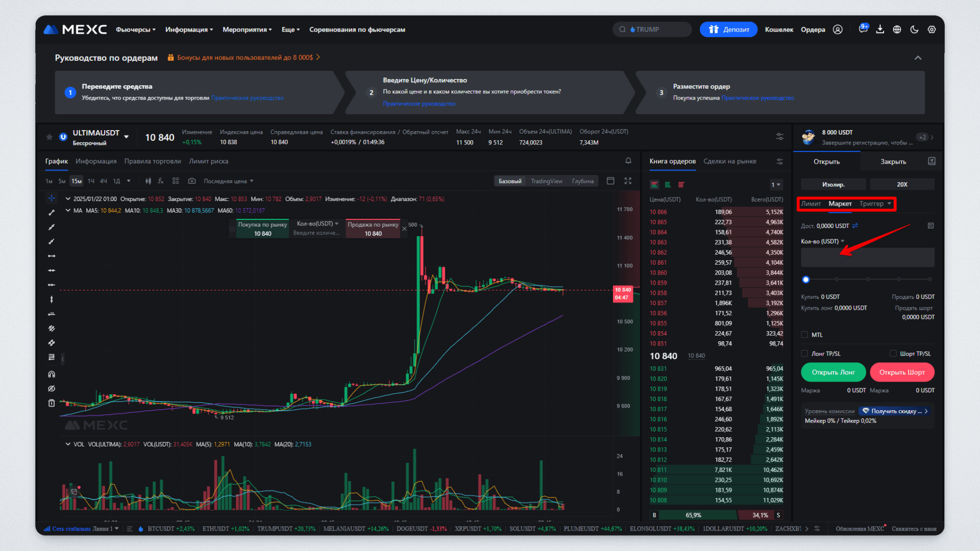The width and height of the screenshot is (980, 551).
Task: Click the chart screenshot camera icon
Action: (x=192, y=181)
